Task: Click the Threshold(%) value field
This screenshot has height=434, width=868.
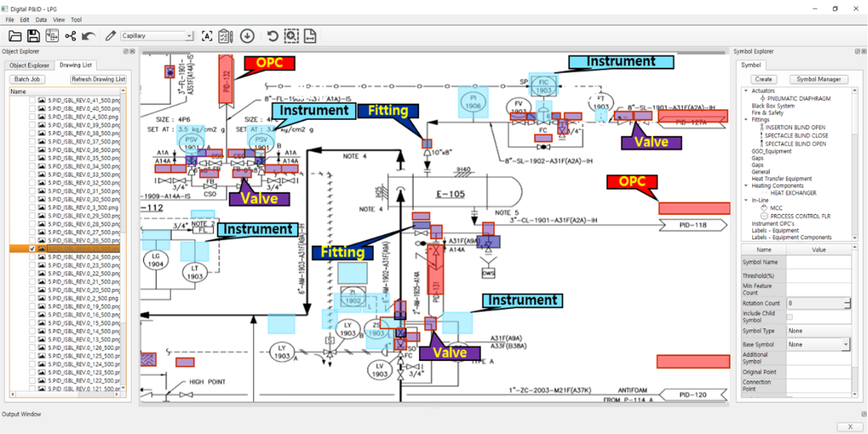Action: 818,276
